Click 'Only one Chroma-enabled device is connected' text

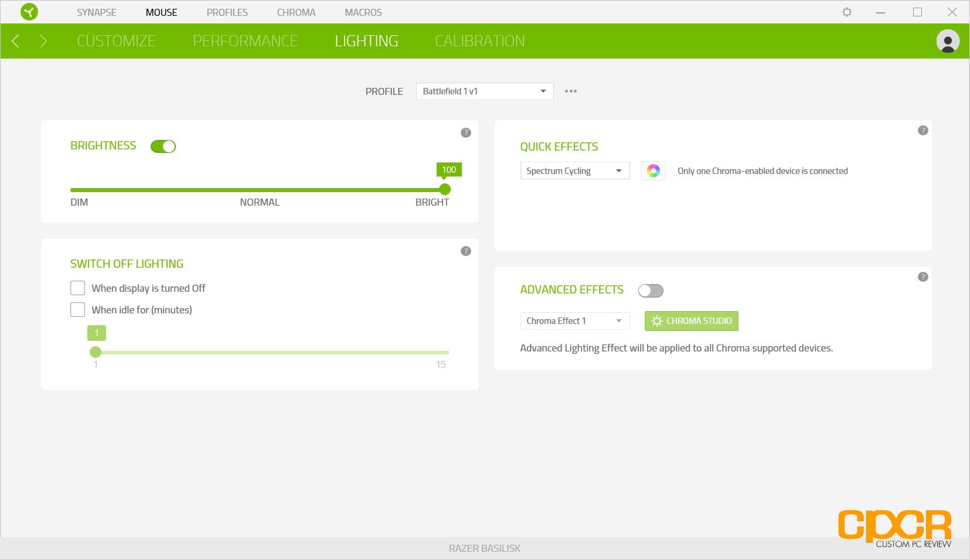coord(763,171)
